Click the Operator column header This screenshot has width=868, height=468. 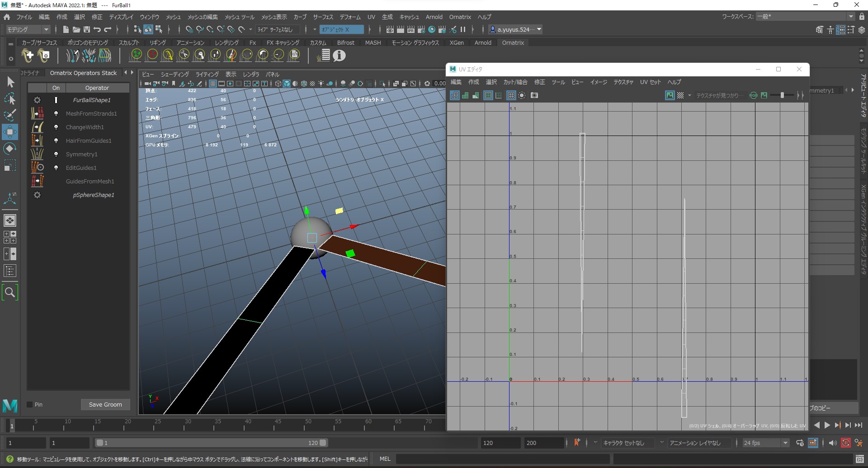[x=97, y=88]
